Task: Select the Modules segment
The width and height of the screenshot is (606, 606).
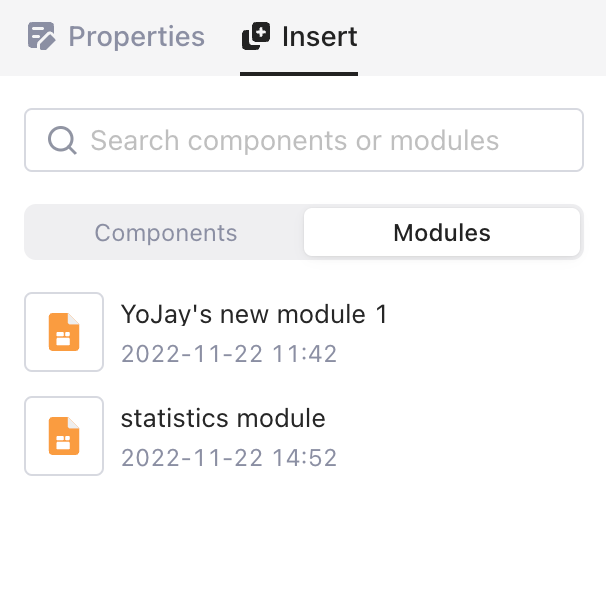Action: (442, 233)
